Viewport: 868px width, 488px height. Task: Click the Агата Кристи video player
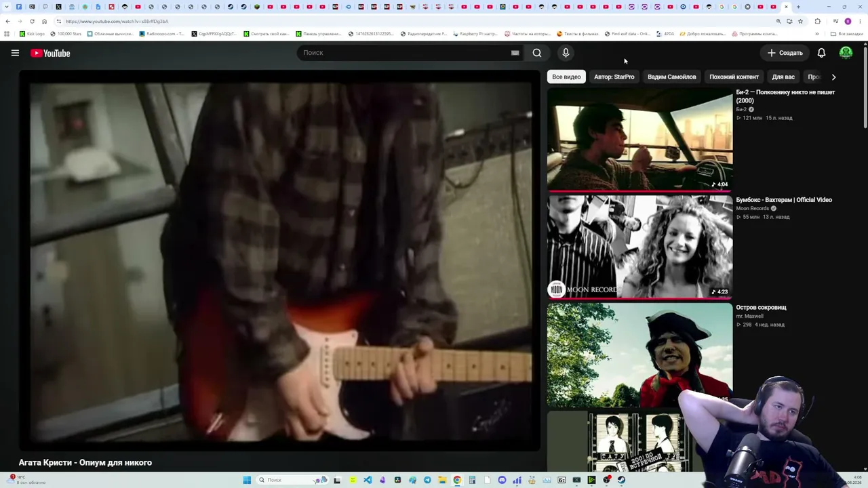click(279, 261)
